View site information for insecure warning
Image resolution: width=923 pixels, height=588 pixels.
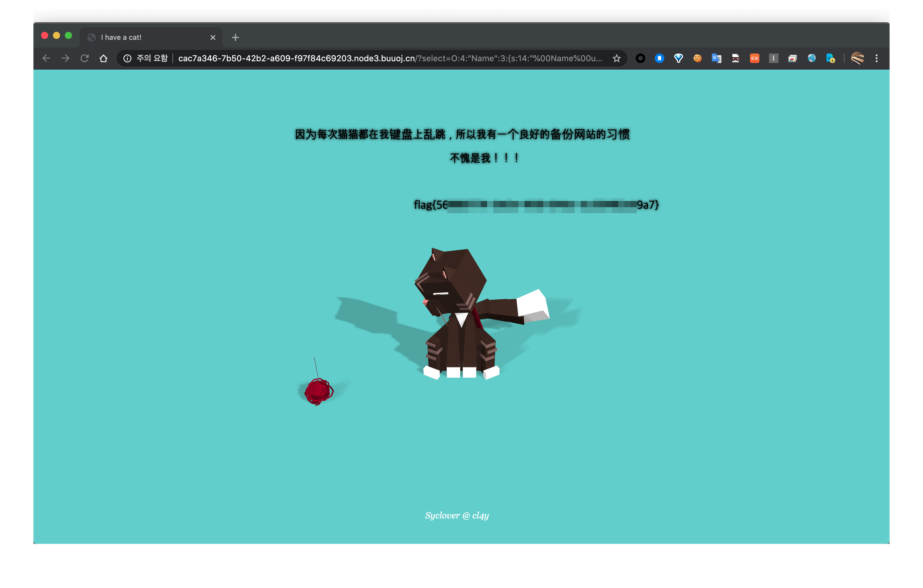(127, 58)
